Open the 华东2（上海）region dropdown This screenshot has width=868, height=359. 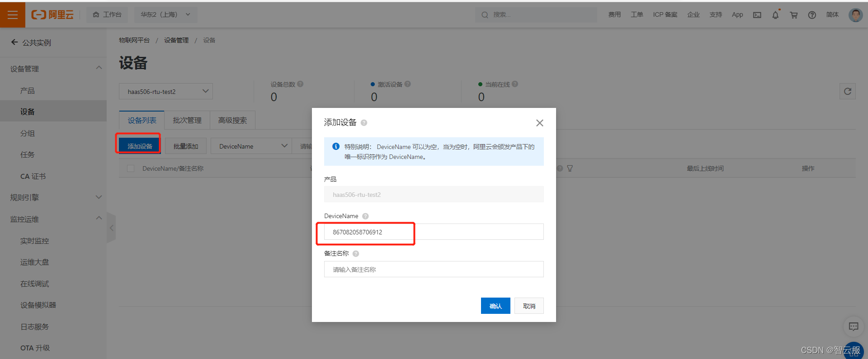pyautogui.click(x=165, y=14)
